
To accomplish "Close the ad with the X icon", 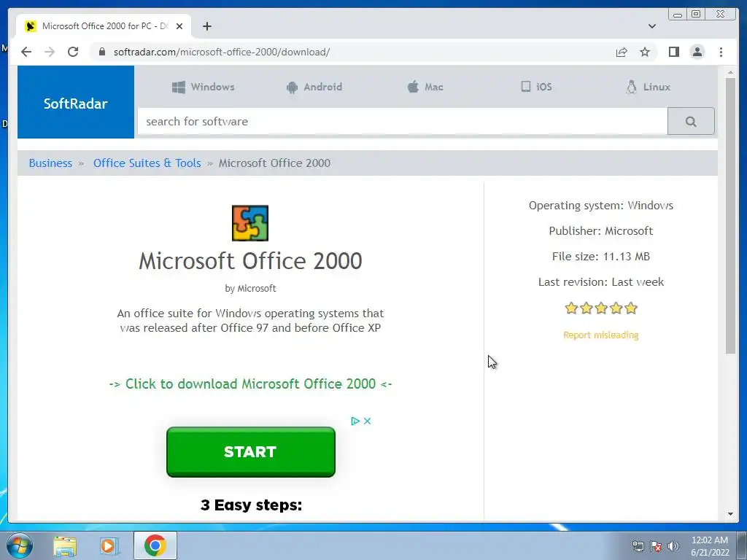I will 368,421.
